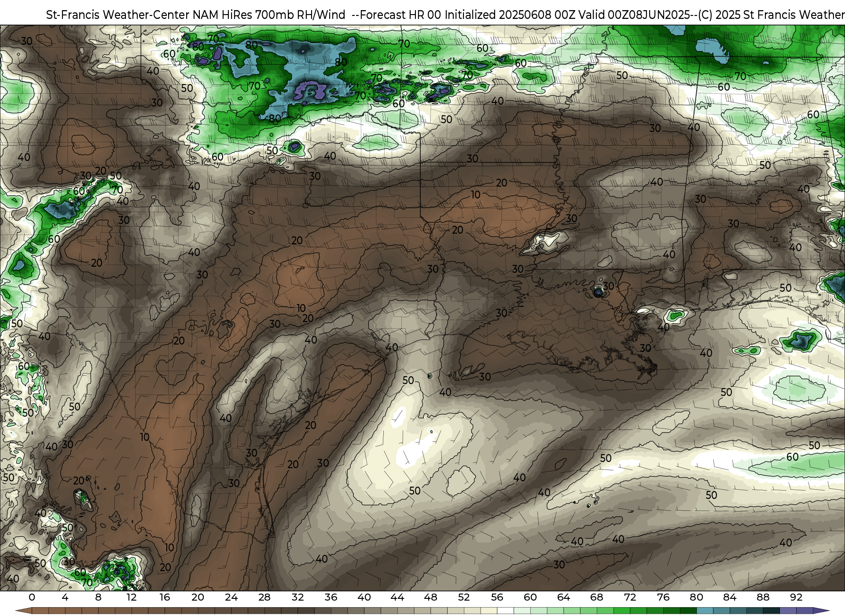This screenshot has width=845, height=616.
Task: Click the colorbar tick label '72'
Action: [630, 597]
